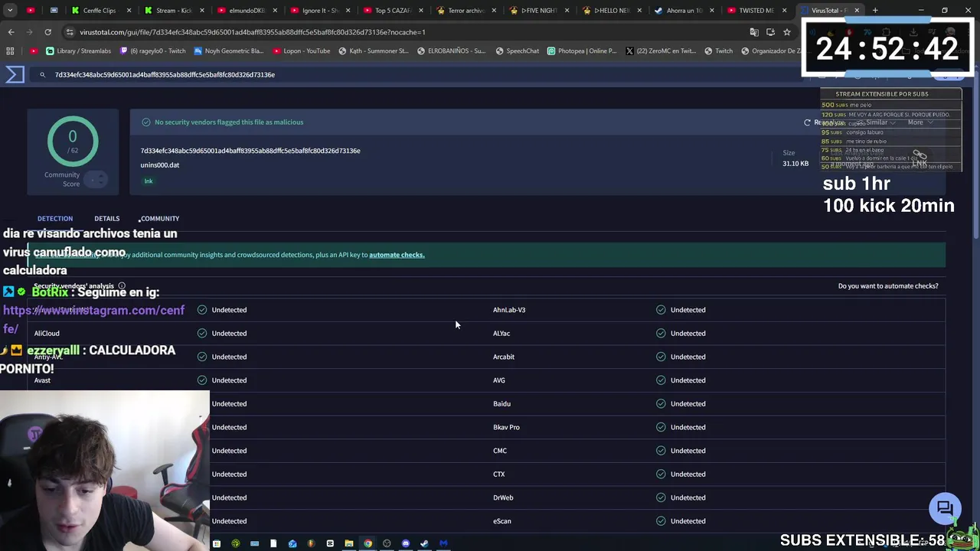Click the automate checks link

click(x=397, y=255)
